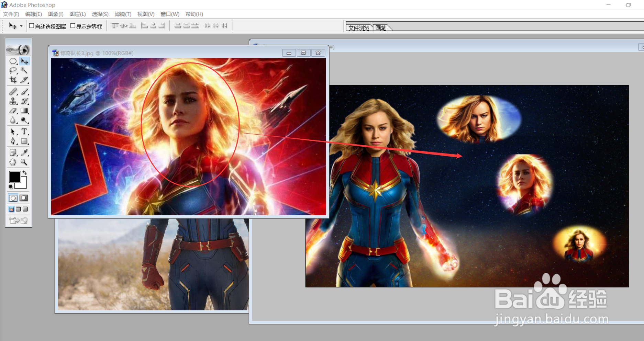644x341 pixels.
Task: Set Standard Screen Mode
Action: pos(12,209)
